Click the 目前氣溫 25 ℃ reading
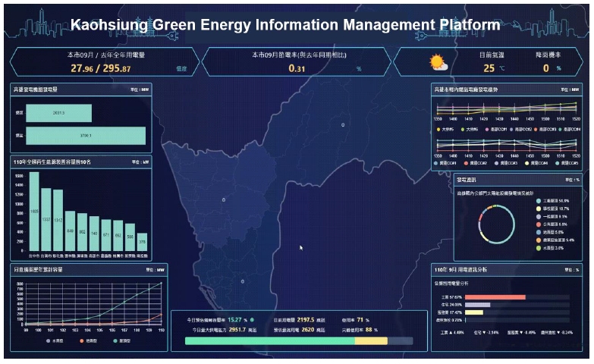The height and width of the screenshot is (364, 594). (x=490, y=67)
